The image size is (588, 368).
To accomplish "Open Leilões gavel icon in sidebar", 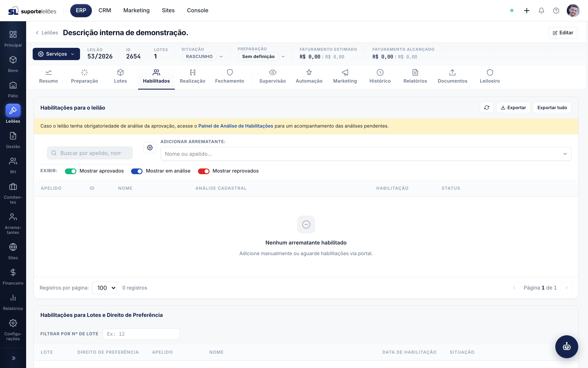I will click(x=13, y=111).
